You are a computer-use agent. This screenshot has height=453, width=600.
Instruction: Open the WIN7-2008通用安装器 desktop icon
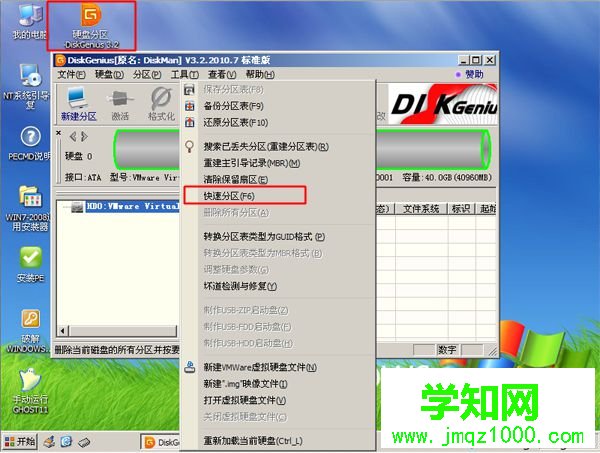[28, 209]
